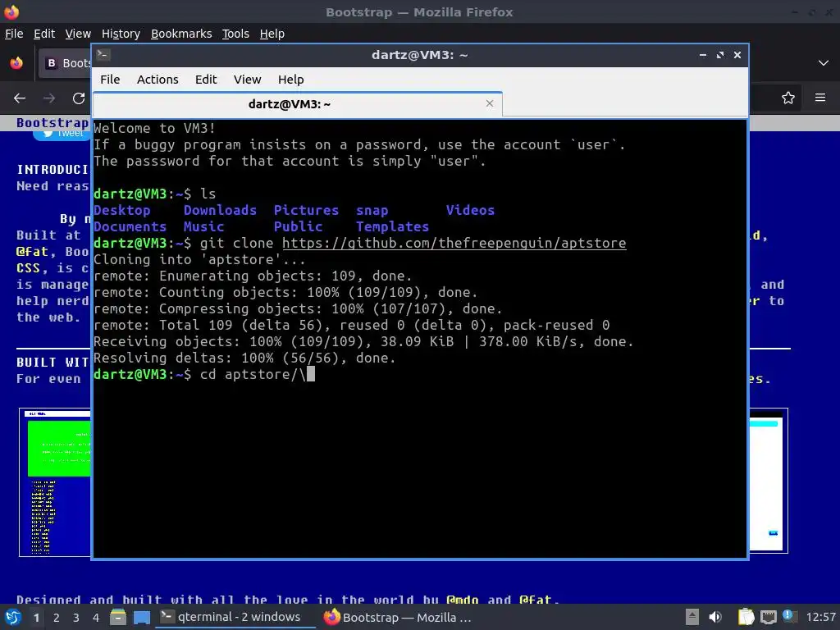The height and width of the screenshot is (630, 840).
Task: Click the volume speaker icon in the tray
Action: [x=714, y=617]
